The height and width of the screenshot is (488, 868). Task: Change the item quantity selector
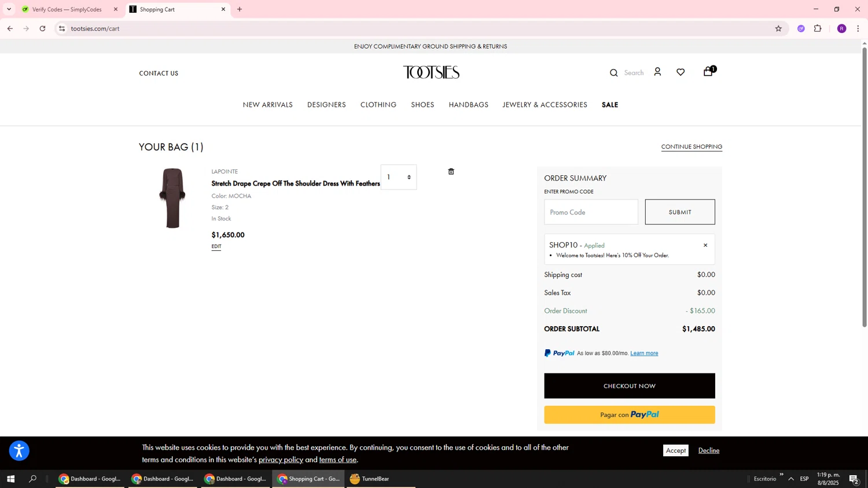coord(399,177)
